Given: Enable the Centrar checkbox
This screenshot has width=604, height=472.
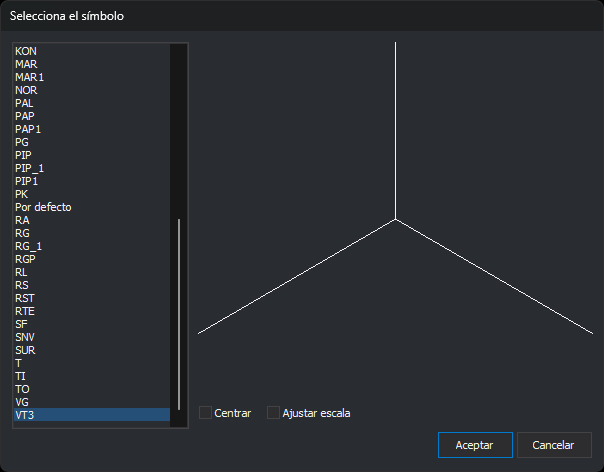Looking at the screenshot, I should 205,413.
